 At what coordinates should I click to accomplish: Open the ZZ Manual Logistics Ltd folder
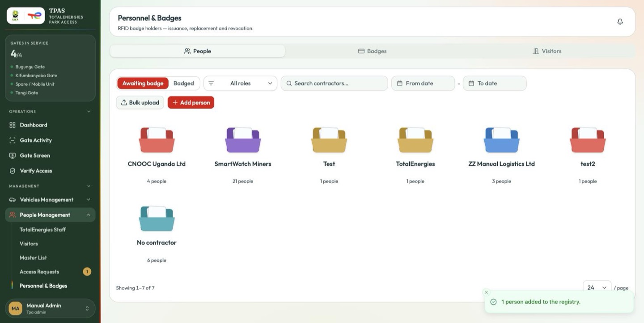502,140
